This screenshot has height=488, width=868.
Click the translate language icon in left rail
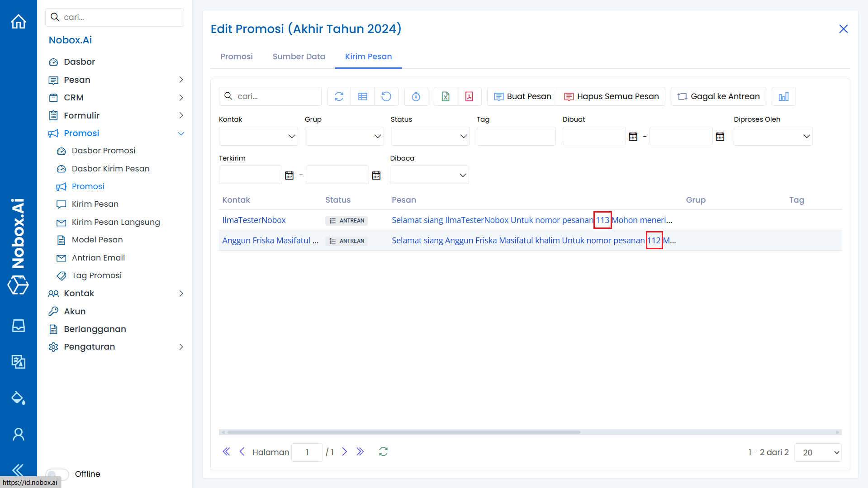(x=19, y=361)
